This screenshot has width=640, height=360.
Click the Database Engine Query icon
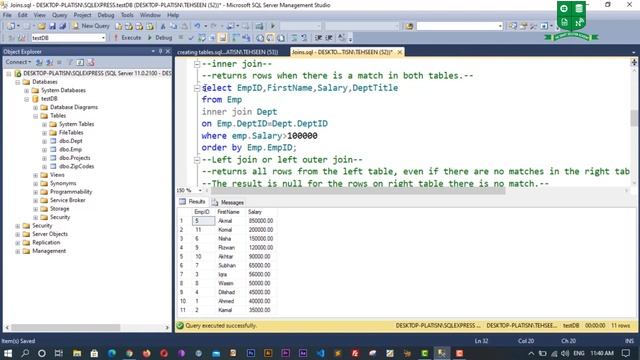[118, 26]
